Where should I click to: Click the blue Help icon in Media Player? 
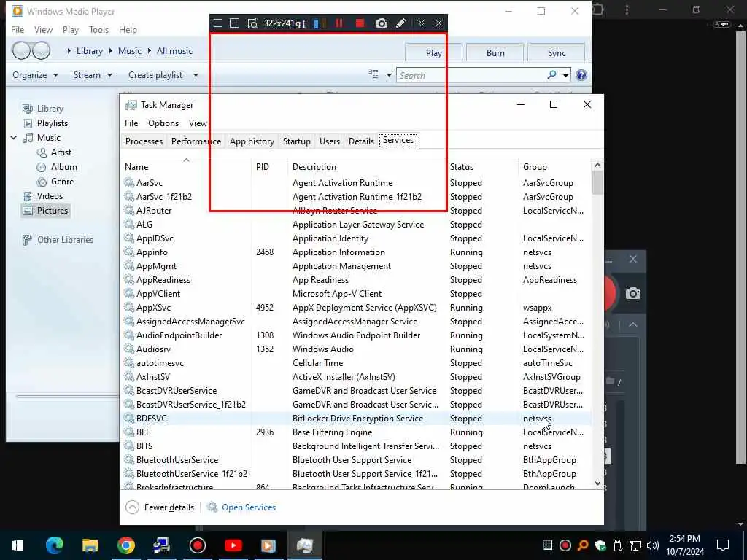point(581,75)
